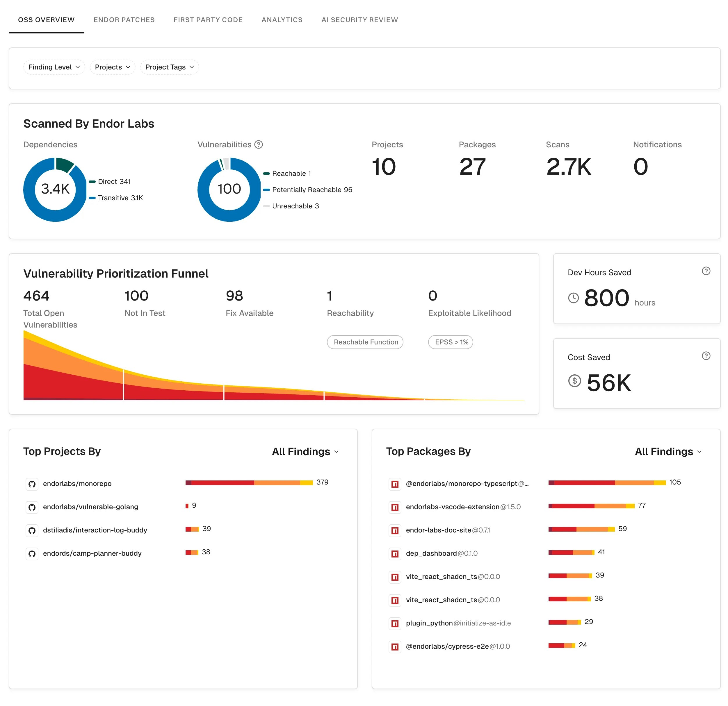Click the endorlabs/monorepo findings bar (379)

(x=249, y=482)
